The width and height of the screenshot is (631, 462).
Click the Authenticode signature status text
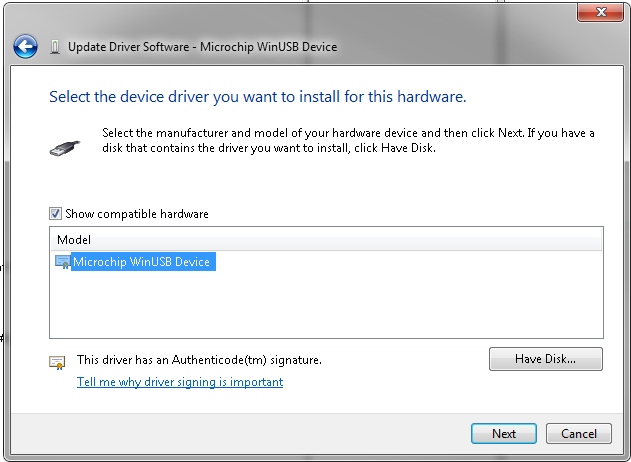[x=199, y=359]
